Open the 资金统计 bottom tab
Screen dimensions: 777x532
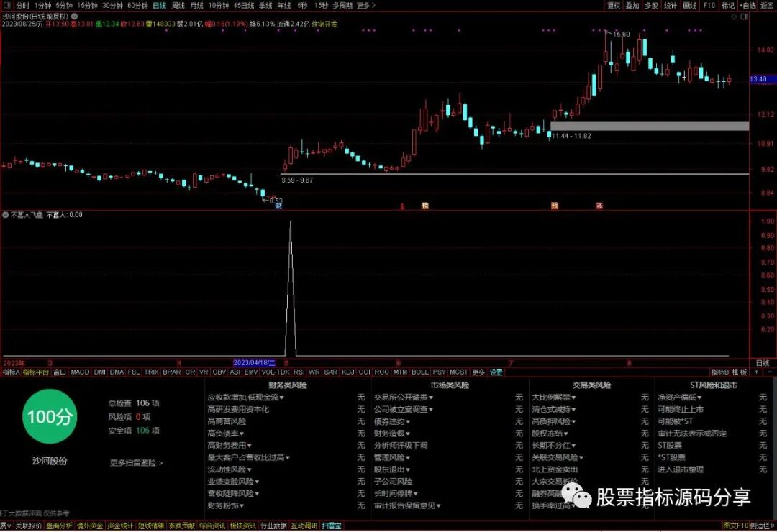[x=120, y=526]
